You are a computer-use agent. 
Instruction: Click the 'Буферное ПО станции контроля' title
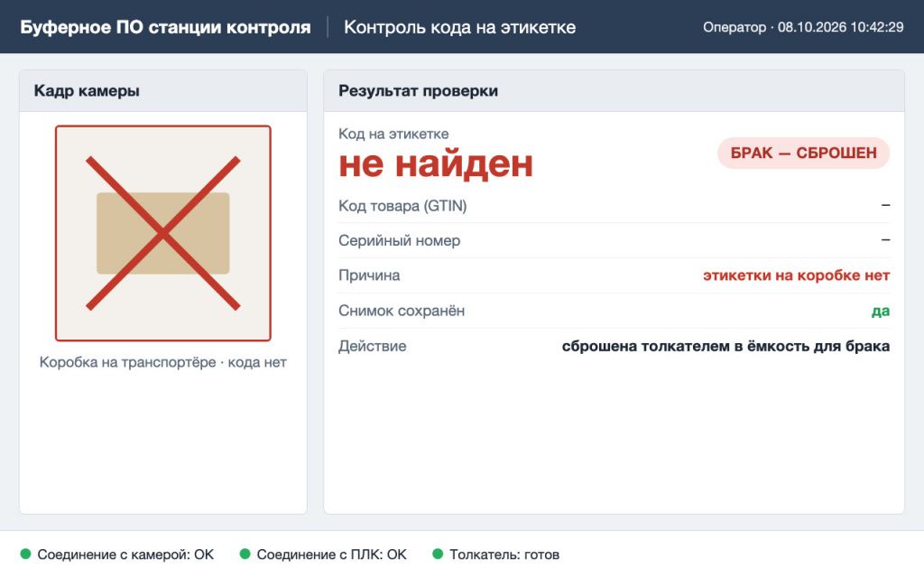[x=166, y=27]
